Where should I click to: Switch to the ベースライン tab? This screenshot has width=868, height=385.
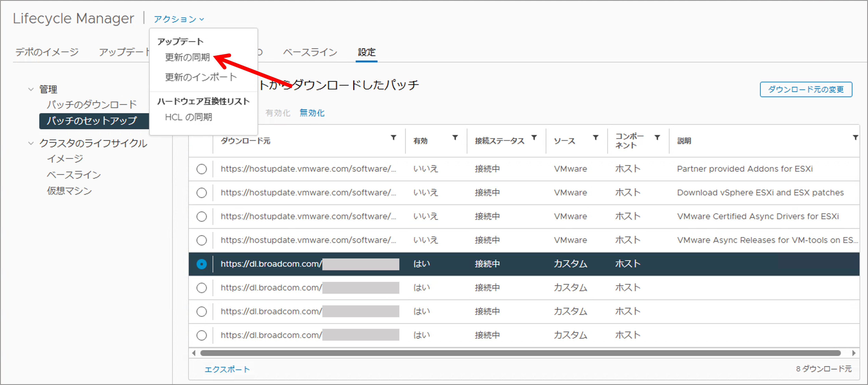click(310, 52)
